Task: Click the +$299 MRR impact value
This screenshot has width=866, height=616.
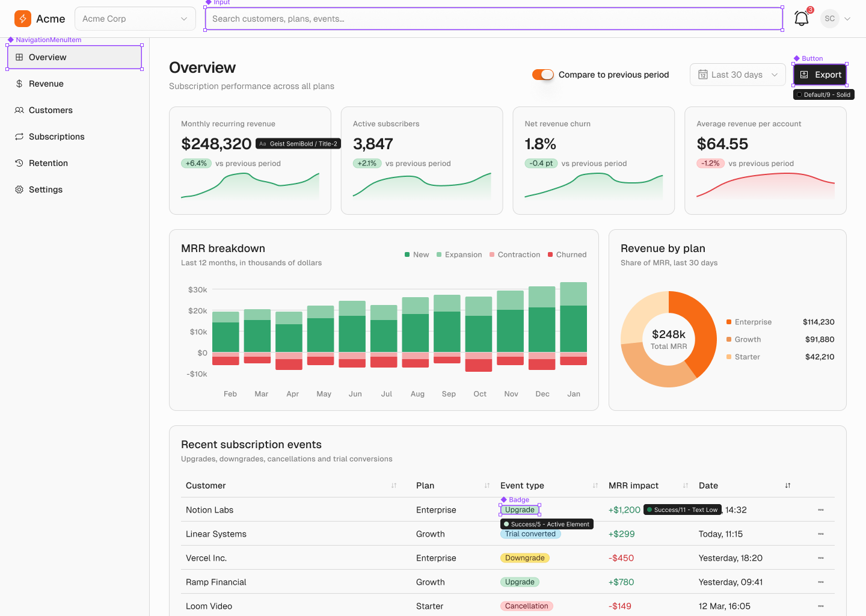Action: pos(622,534)
